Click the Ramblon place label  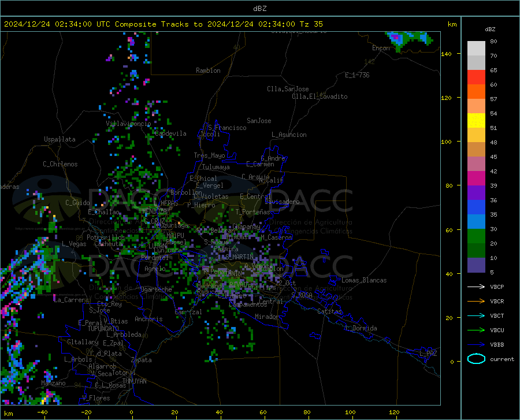[208, 70]
